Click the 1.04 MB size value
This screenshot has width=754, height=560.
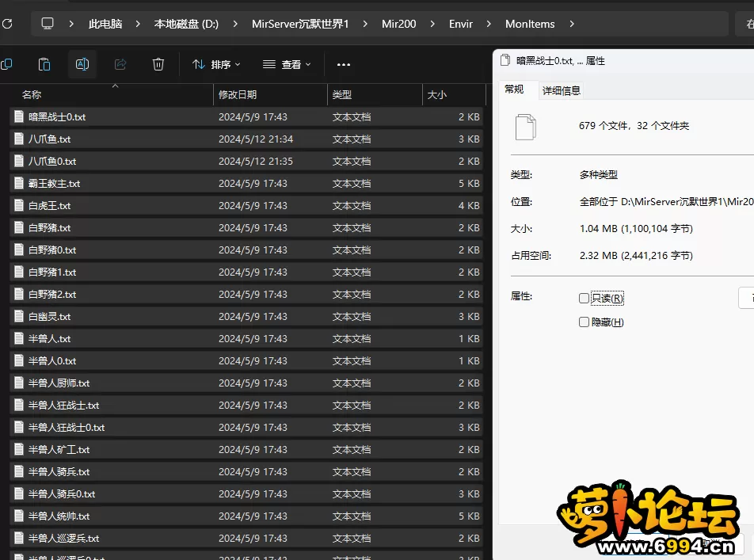click(x=636, y=229)
